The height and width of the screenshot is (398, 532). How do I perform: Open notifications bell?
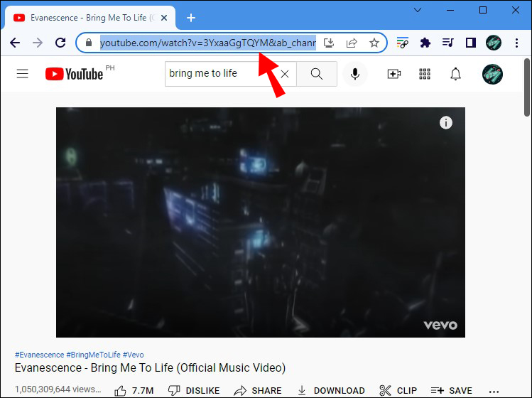pos(455,74)
